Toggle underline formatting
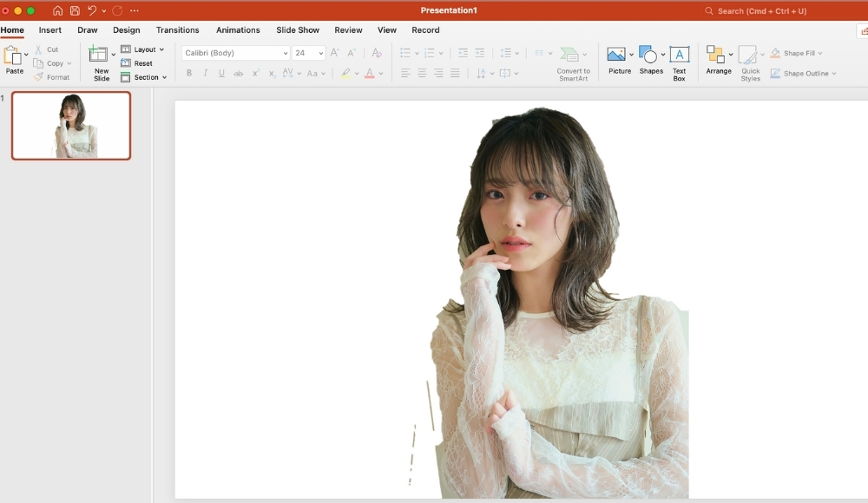 (x=221, y=74)
